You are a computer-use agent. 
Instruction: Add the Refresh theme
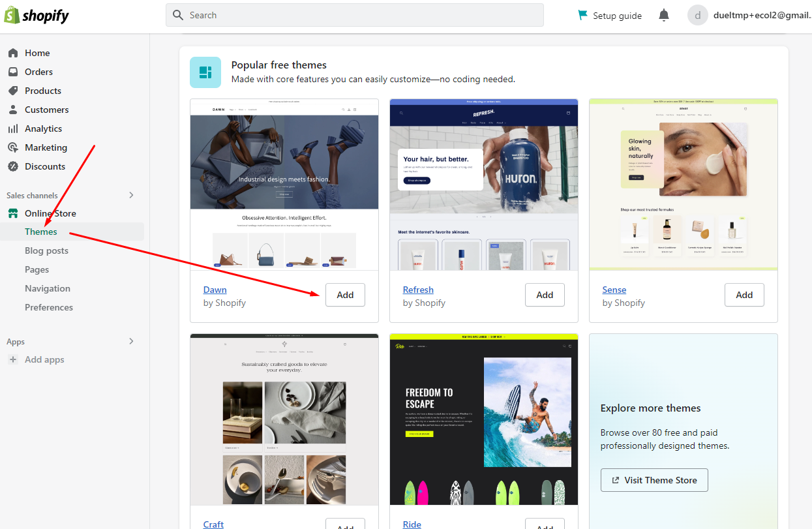pyautogui.click(x=545, y=295)
